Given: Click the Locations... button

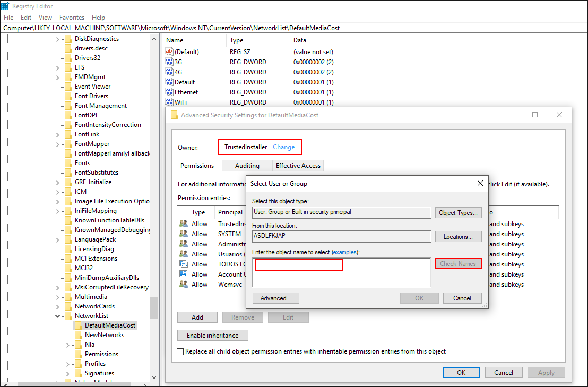Looking at the screenshot, I should 459,237.
